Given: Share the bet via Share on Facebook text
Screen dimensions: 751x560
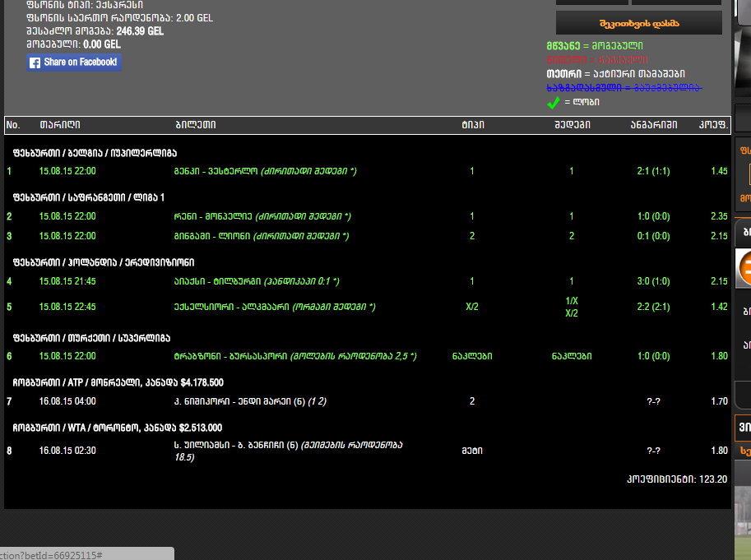Looking at the screenshot, I should (x=80, y=62).
